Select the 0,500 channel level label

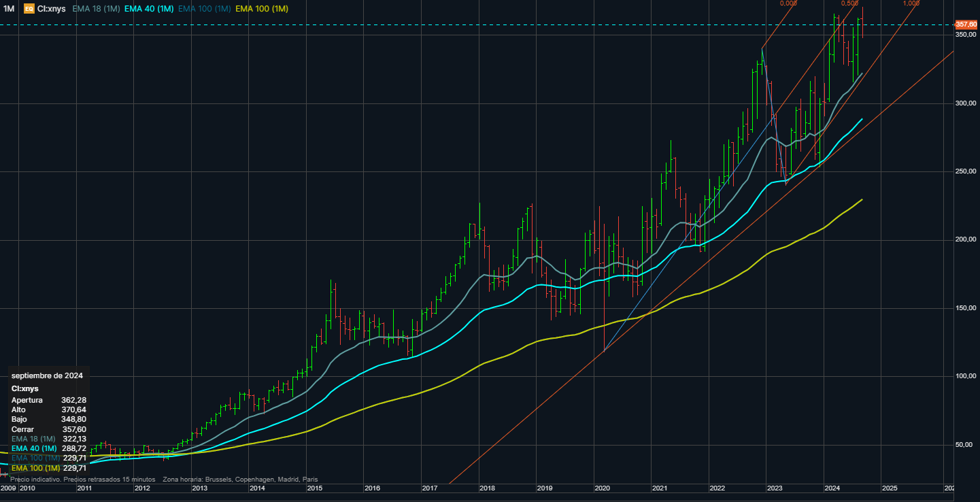coord(849,3)
